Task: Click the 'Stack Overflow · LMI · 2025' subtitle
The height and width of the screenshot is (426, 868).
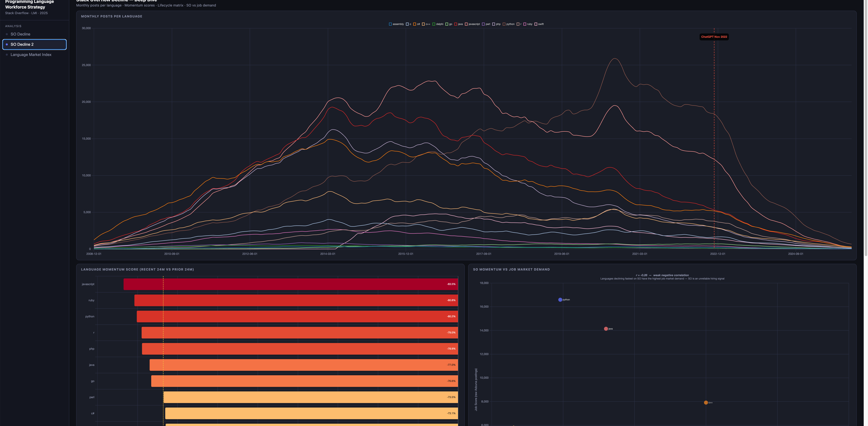Action: pyautogui.click(x=26, y=13)
